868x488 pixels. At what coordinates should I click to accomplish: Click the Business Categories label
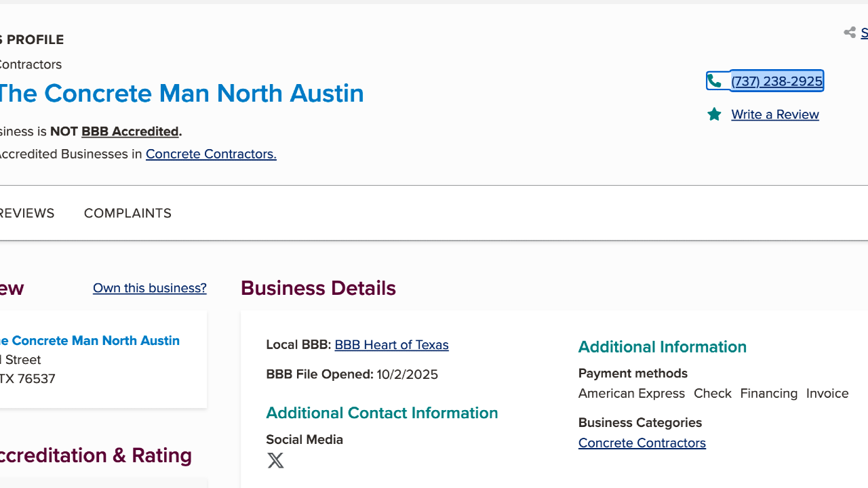point(640,422)
